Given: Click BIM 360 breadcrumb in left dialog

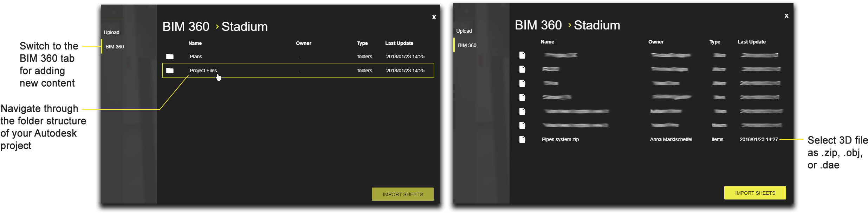Looking at the screenshot, I should pos(186,27).
